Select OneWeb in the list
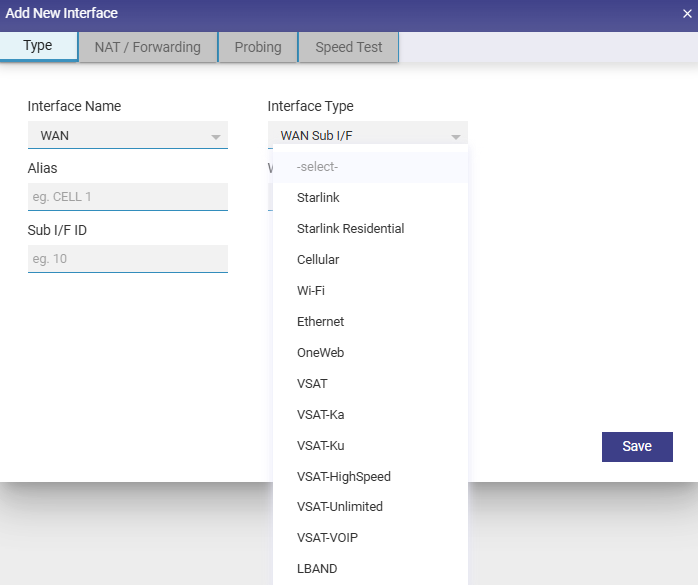Image resolution: width=698 pixels, height=585 pixels. tap(320, 353)
